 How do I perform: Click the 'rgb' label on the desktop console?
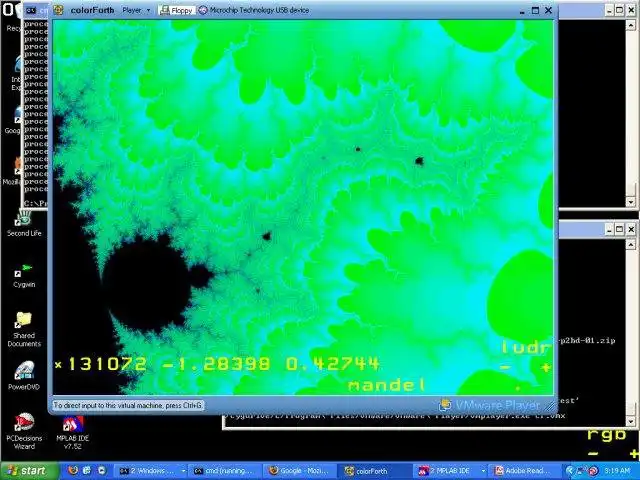coord(606,436)
